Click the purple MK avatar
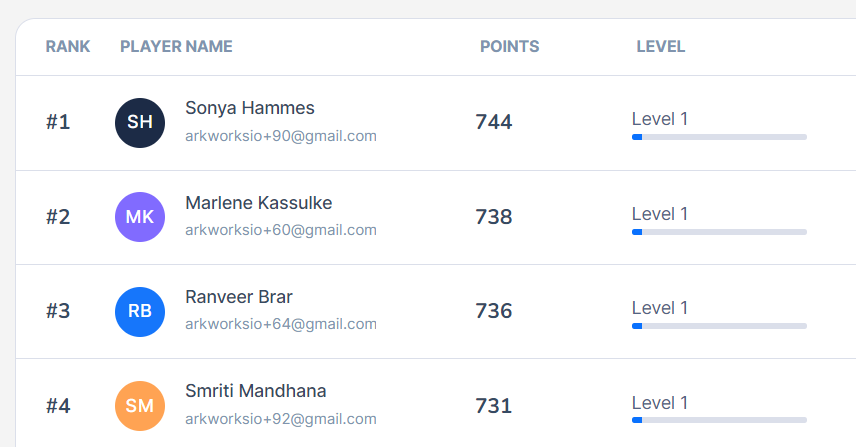This screenshot has height=447, width=856. [x=140, y=217]
